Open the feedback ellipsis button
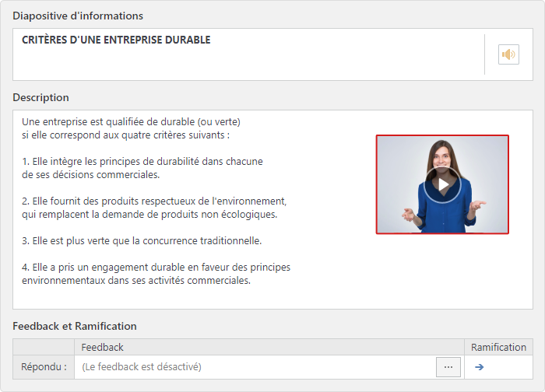The image size is (545, 392). click(x=448, y=367)
